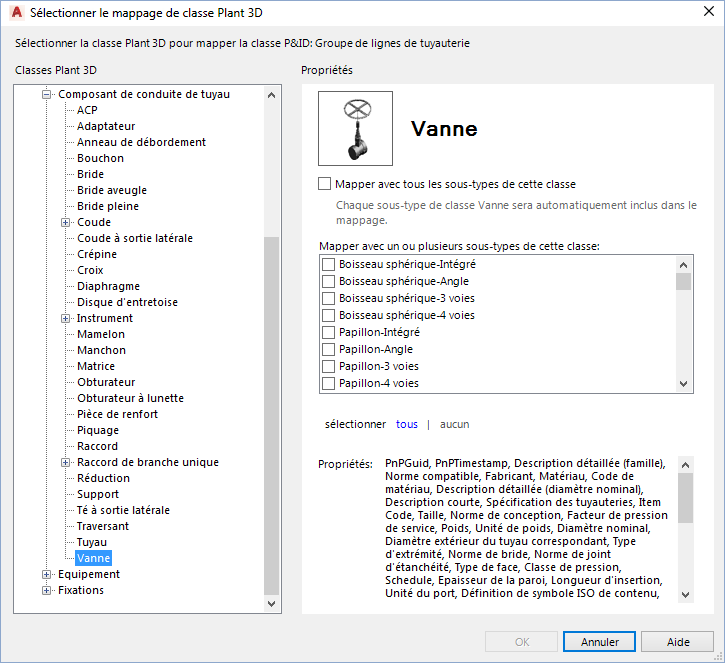Select Diaphragme in the class tree
Screen dimensions: 725x663
(x=108, y=286)
